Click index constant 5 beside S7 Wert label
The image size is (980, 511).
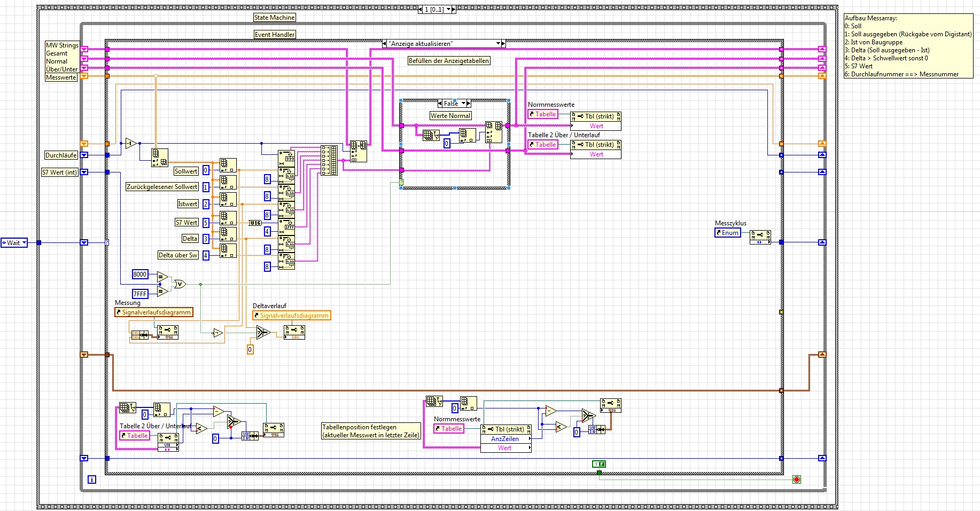click(x=206, y=223)
